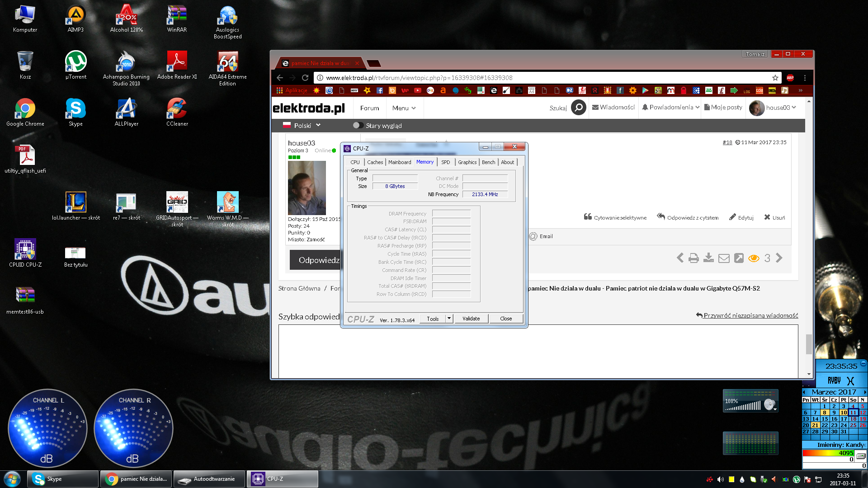
Task: Open the Kosz recycle bin
Action: pos(25,66)
